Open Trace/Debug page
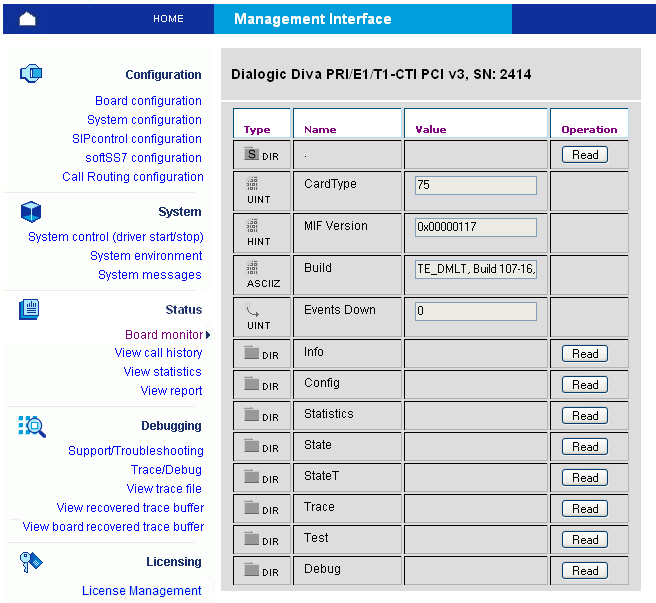This screenshot has height=603, width=656. pyautogui.click(x=166, y=470)
